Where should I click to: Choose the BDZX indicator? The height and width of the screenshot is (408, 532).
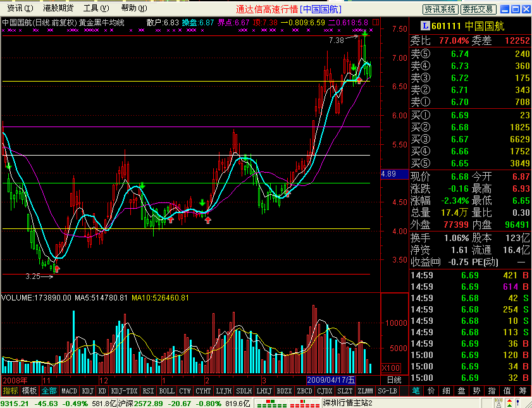point(284,391)
